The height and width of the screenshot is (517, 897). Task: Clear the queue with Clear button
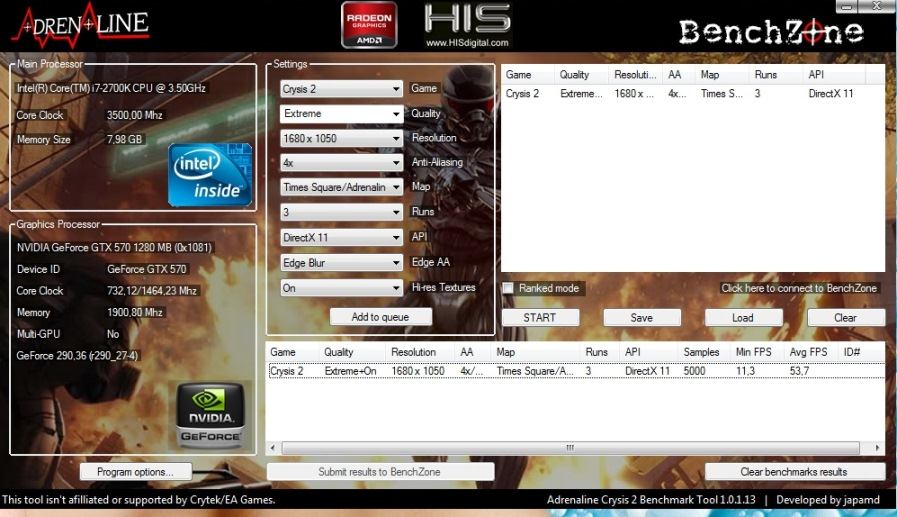846,317
